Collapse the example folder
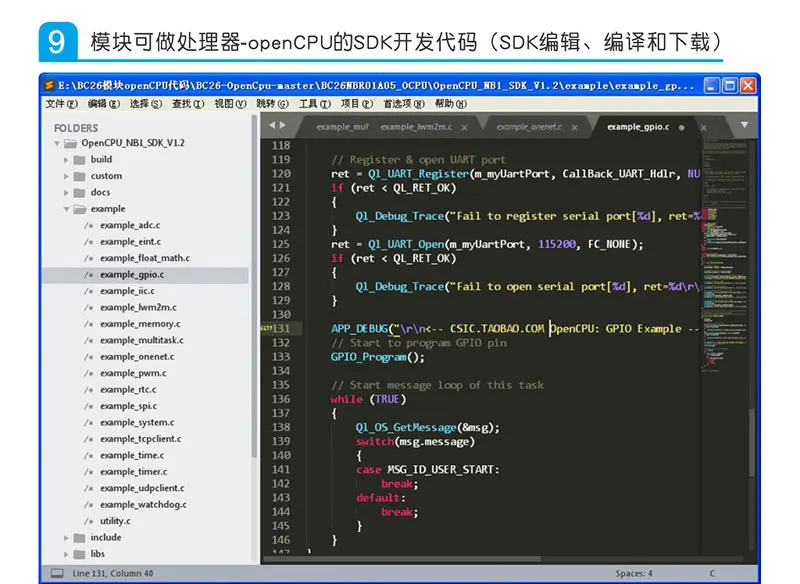This screenshot has height=584, width=800. click(66, 209)
